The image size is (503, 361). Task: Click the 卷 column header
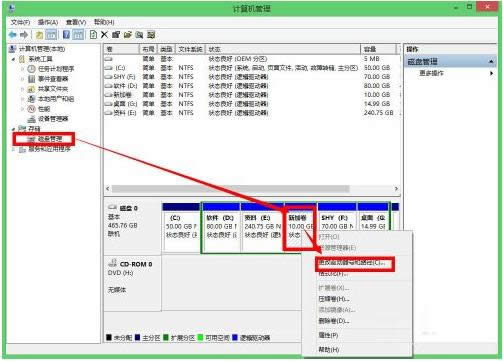pos(121,49)
